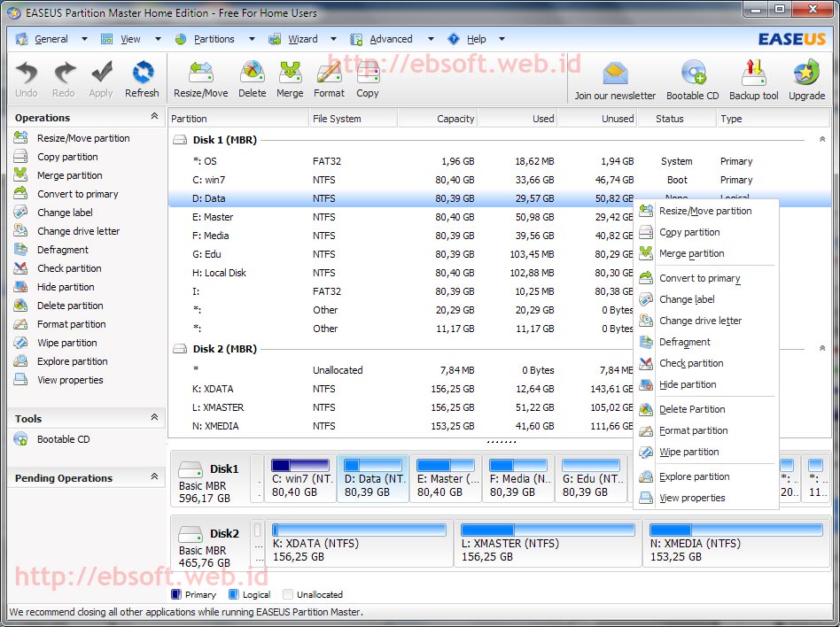Select Merge partition in context menu

[x=705, y=254]
